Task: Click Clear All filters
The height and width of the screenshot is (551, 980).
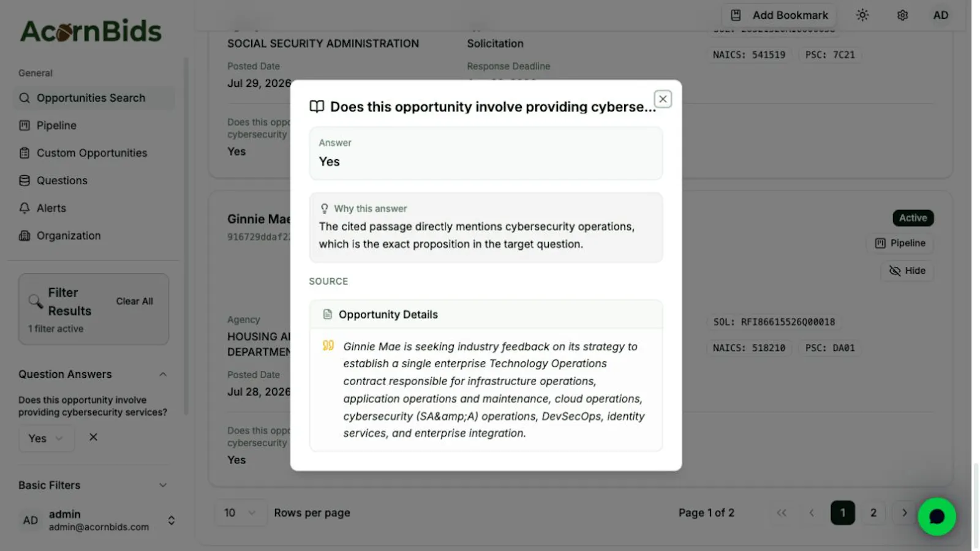Action: [135, 301]
